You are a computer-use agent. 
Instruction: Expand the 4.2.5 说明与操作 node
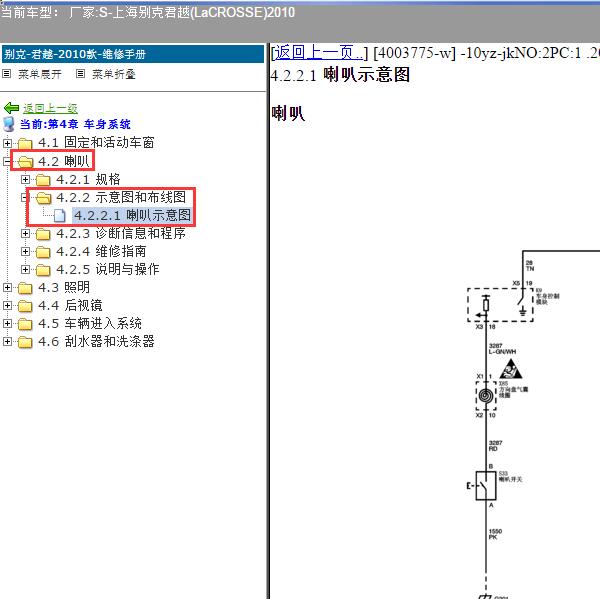25,269
